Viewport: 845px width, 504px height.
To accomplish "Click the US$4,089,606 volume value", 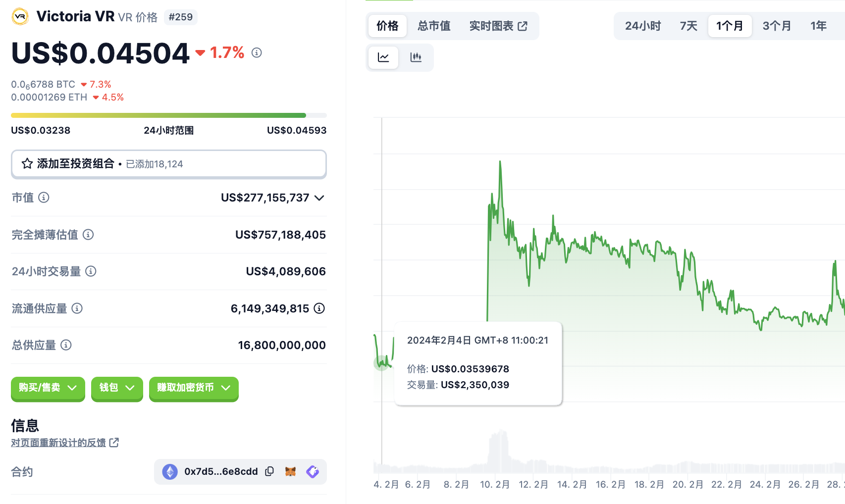I will (x=286, y=271).
